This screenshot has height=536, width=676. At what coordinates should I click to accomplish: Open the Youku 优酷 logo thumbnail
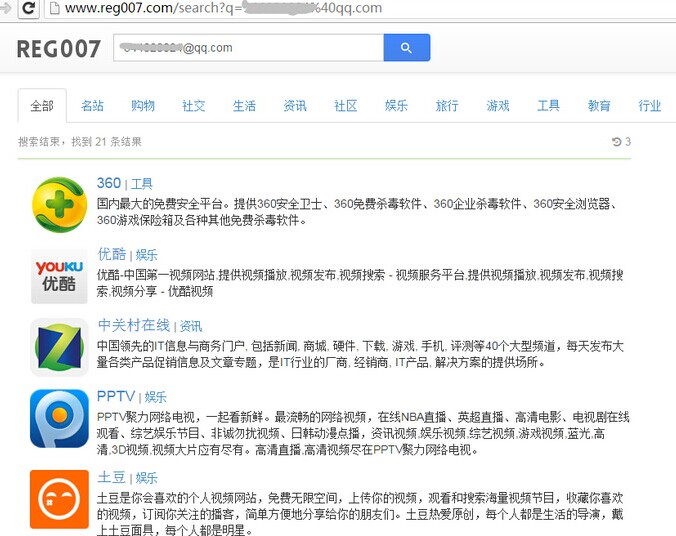tap(59, 276)
